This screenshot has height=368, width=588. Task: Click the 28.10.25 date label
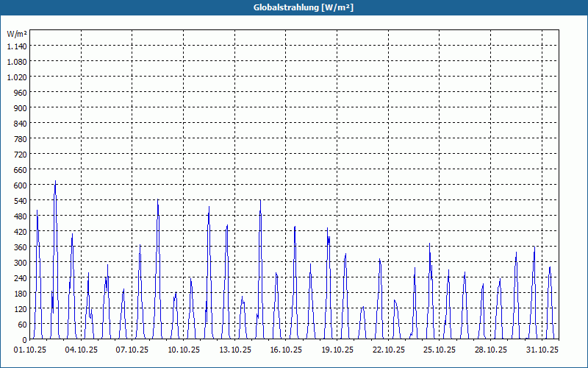pos(490,350)
